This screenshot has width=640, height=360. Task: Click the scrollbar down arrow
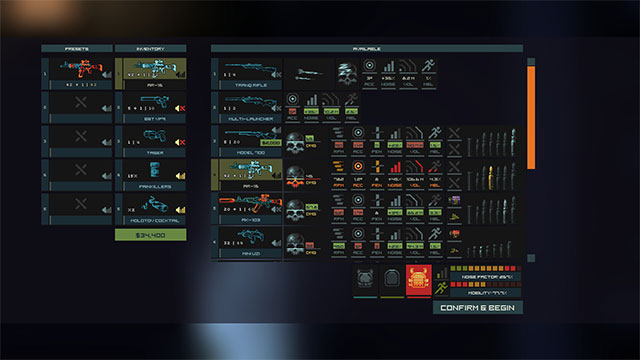point(531,258)
